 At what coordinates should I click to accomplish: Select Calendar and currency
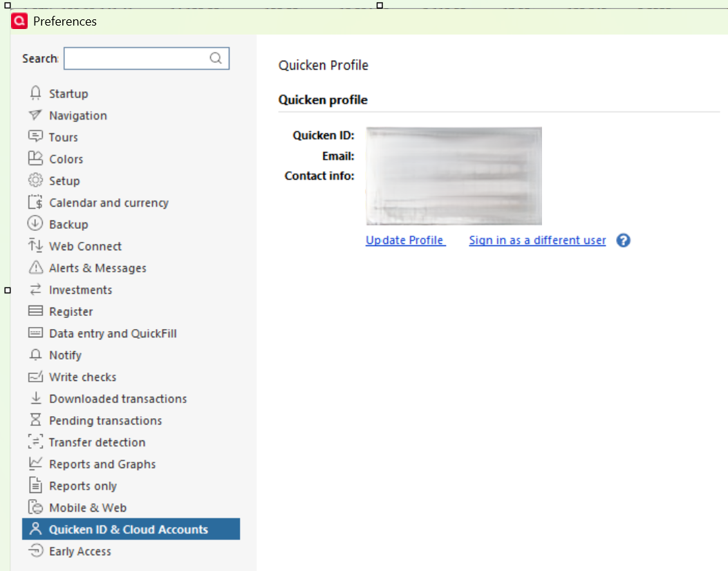point(109,203)
